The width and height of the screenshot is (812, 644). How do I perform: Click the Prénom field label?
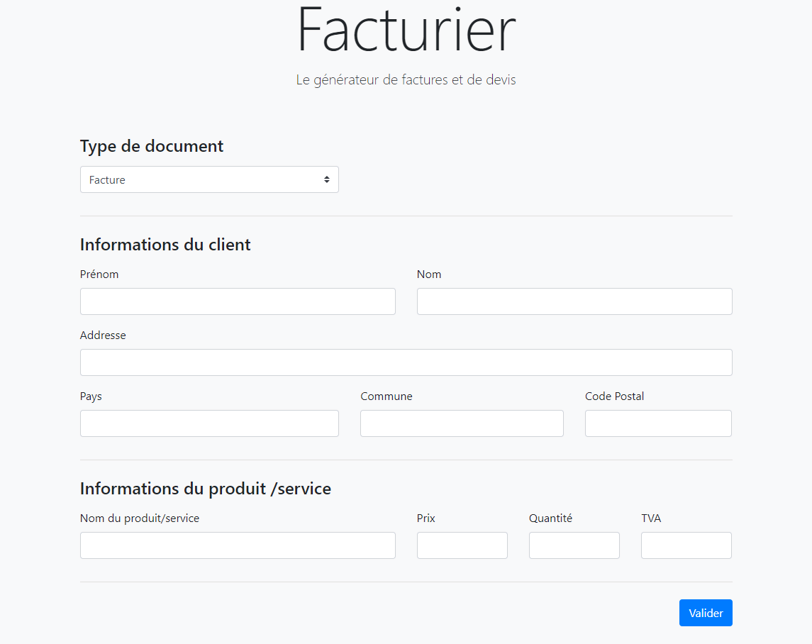[x=99, y=274]
